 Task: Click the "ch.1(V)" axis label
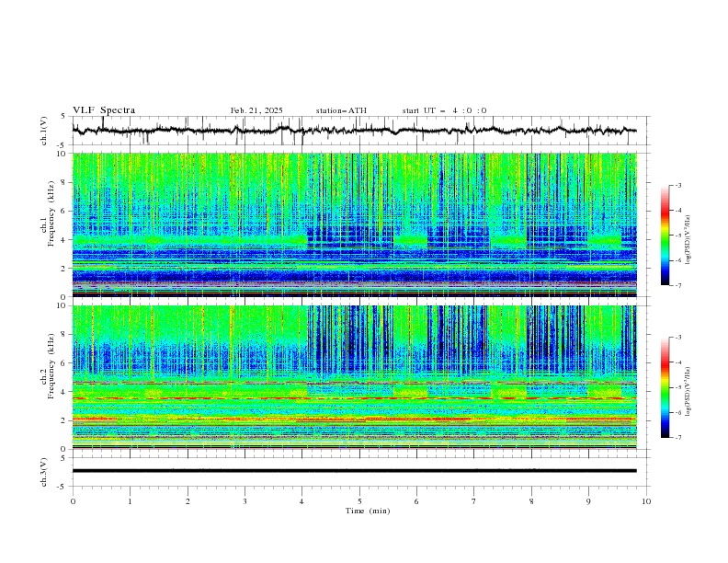click(x=44, y=131)
